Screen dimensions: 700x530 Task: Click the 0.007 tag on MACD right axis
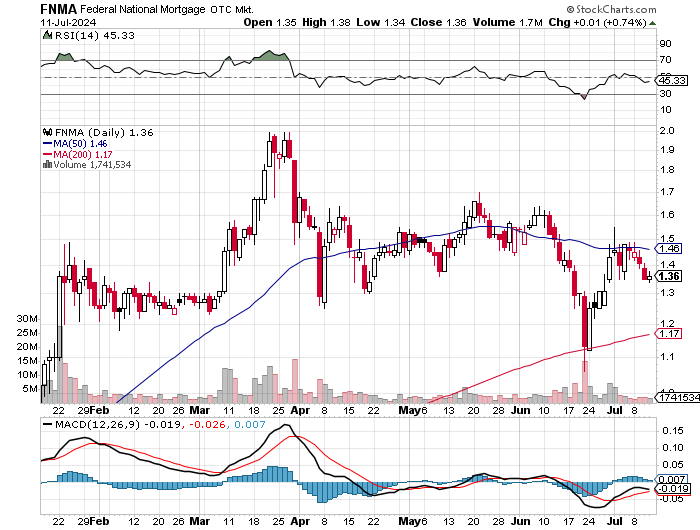tap(672, 480)
